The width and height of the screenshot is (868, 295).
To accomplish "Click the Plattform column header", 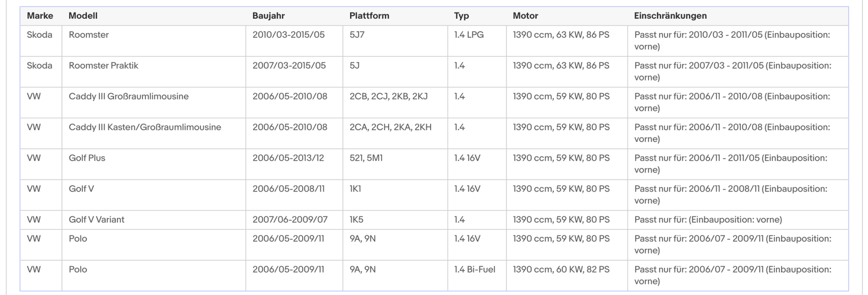I will (x=369, y=16).
